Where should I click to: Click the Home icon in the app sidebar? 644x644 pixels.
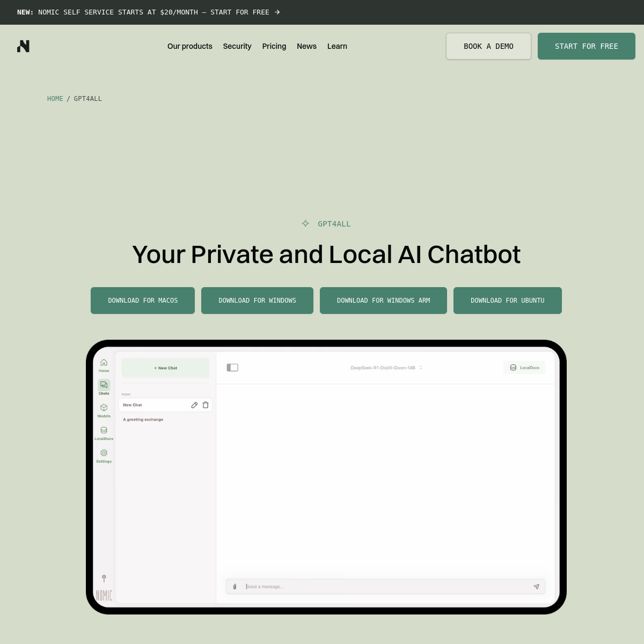pyautogui.click(x=104, y=363)
